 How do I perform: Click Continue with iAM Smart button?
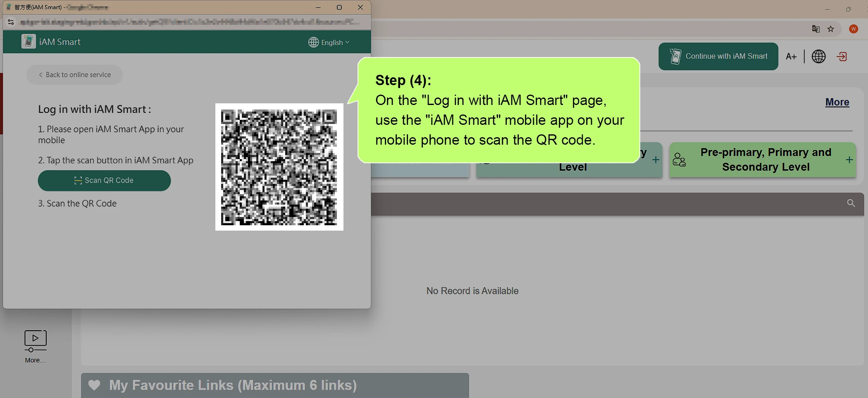click(718, 56)
